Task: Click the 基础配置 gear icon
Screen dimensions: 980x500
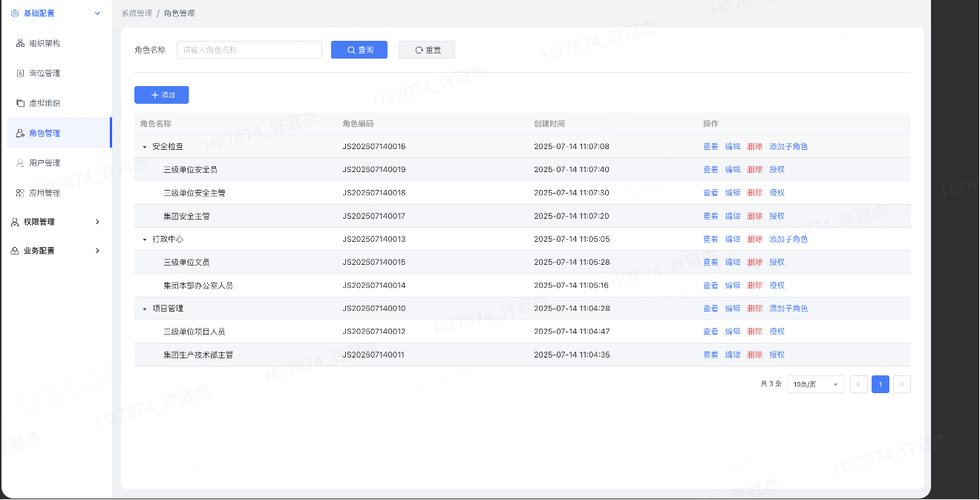Action: pos(15,13)
